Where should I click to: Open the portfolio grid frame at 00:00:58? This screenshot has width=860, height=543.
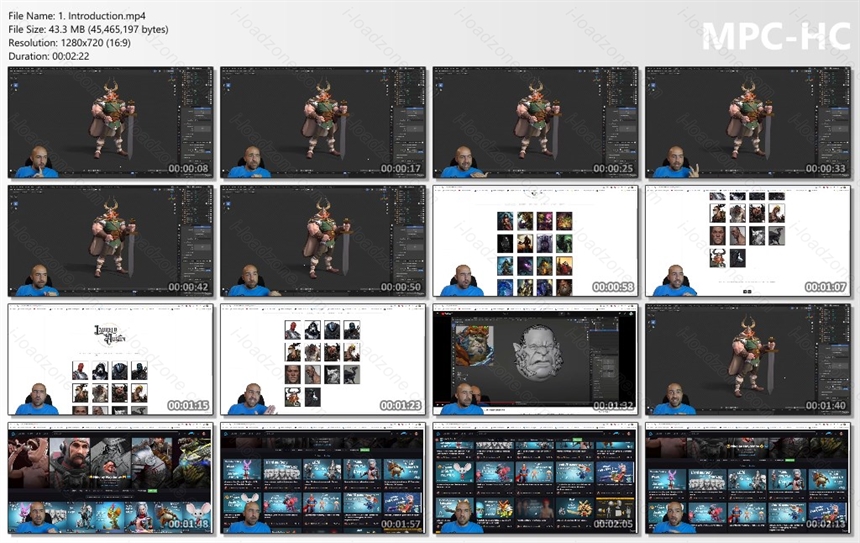coord(535,241)
